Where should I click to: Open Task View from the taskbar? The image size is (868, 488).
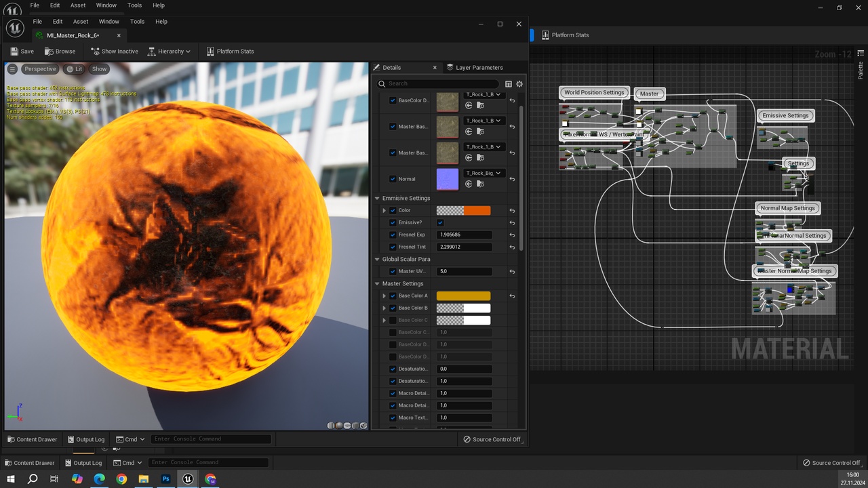coord(54,479)
